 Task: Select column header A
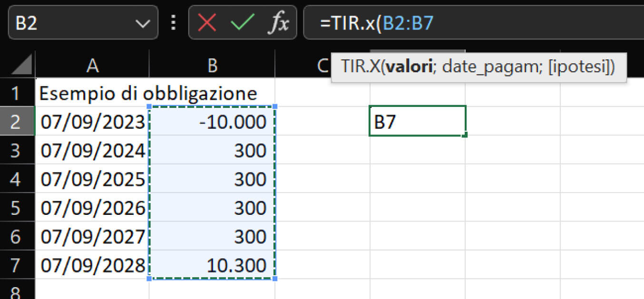coord(92,65)
